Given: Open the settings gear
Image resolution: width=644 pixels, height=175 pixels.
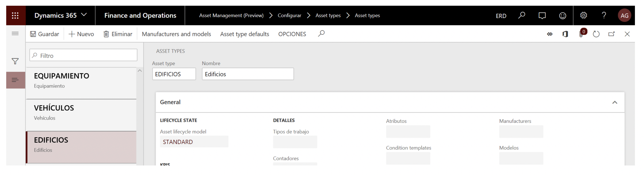Looking at the screenshot, I should [x=584, y=15].
